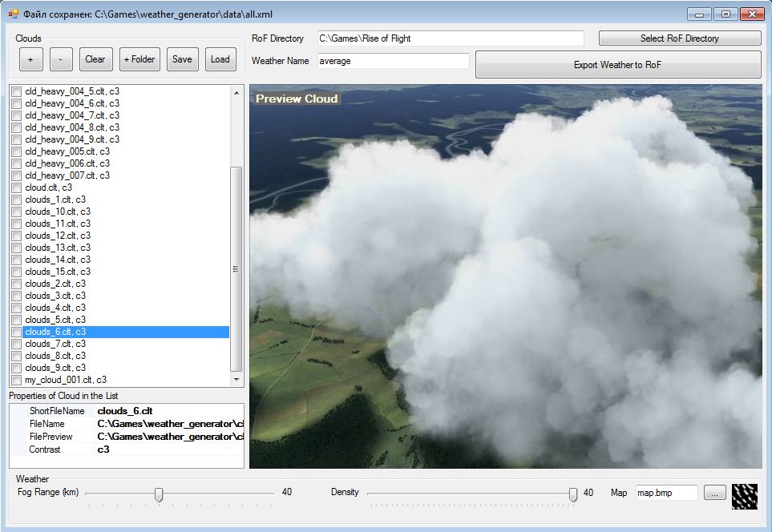Check the clouds_1.clt checkbox
Screen dimensions: 772x532
click(x=17, y=199)
